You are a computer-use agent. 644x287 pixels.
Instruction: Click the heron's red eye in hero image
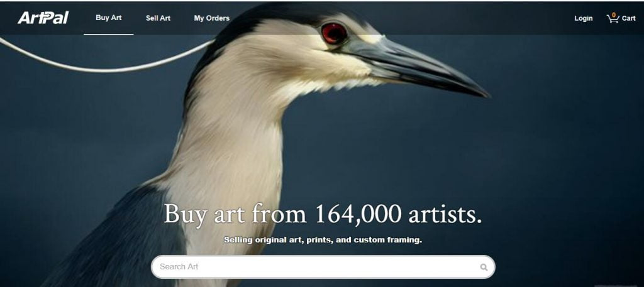click(333, 33)
